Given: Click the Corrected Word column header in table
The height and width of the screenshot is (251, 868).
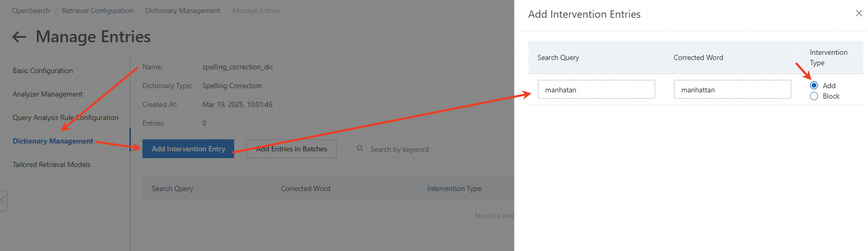Looking at the screenshot, I should [306, 188].
